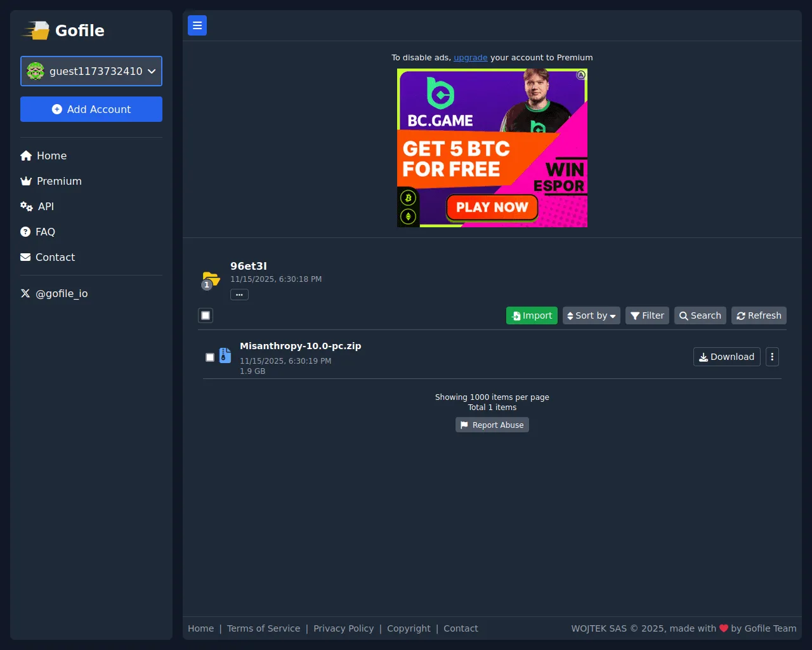Close the ad using its corner icon
The height and width of the screenshot is (650, 812).
(580, 75)
